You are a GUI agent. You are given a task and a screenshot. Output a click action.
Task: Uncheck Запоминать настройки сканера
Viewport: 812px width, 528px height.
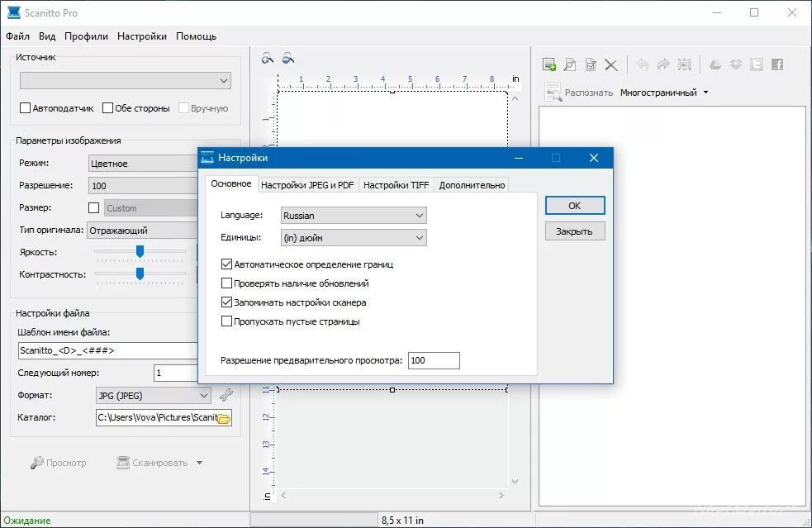click(x=226, y=302)
